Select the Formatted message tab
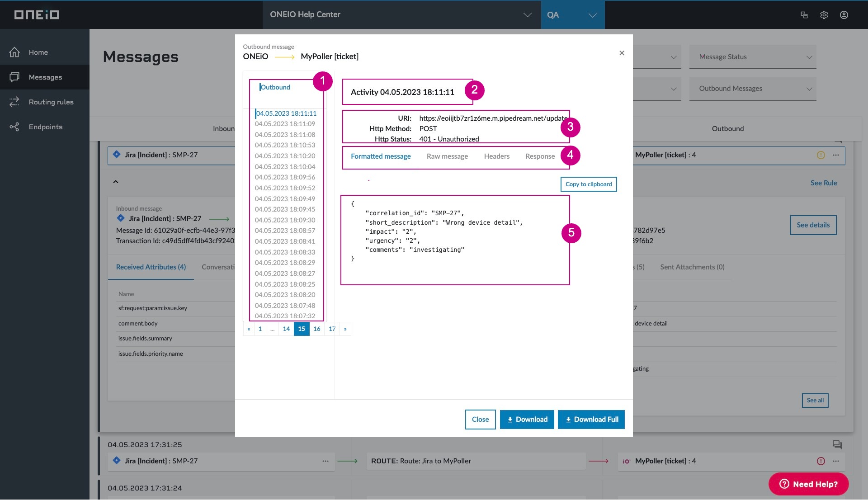The image size is (868, 500). click(381, 156)
